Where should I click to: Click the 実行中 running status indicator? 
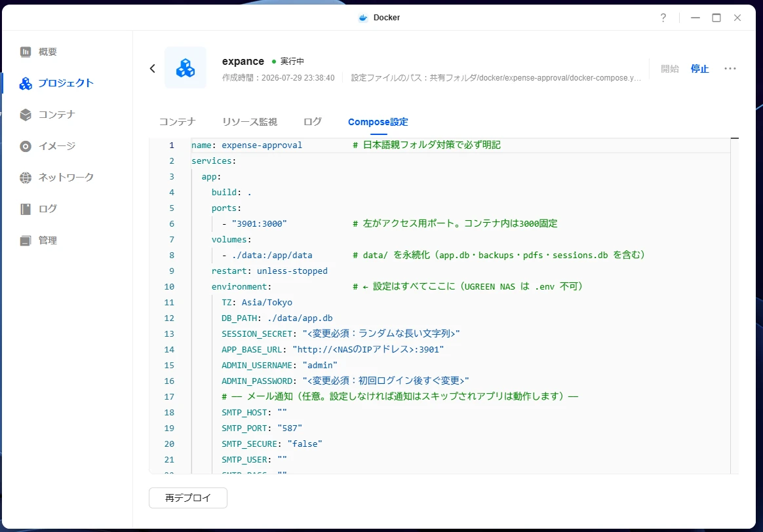point(288,62)
